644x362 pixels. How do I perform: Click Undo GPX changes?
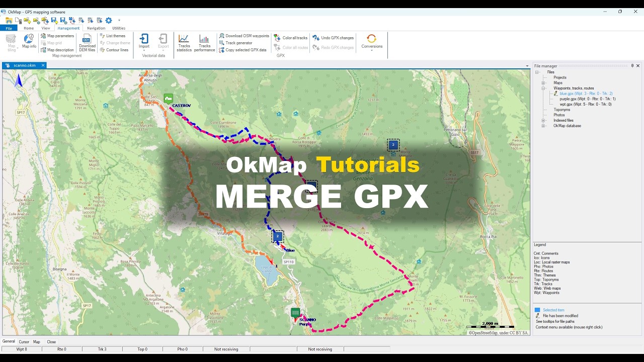333,38
